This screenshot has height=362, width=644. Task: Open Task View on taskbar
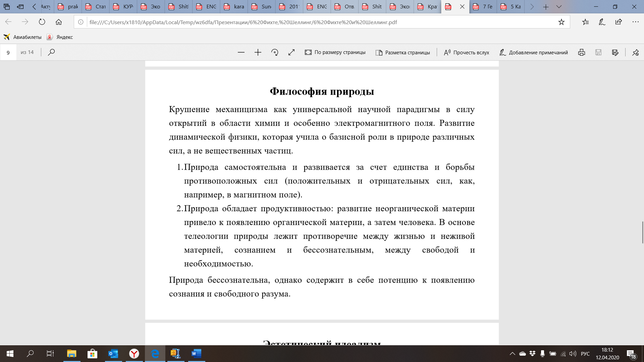50,354
